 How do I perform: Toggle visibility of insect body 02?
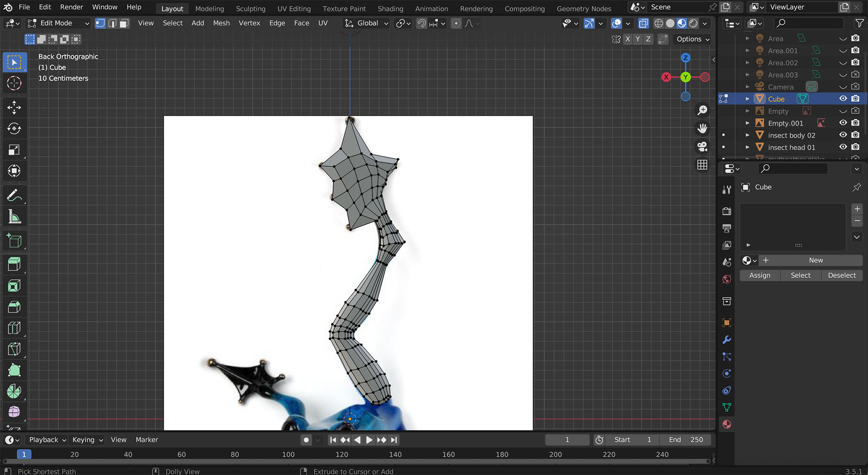843,135
